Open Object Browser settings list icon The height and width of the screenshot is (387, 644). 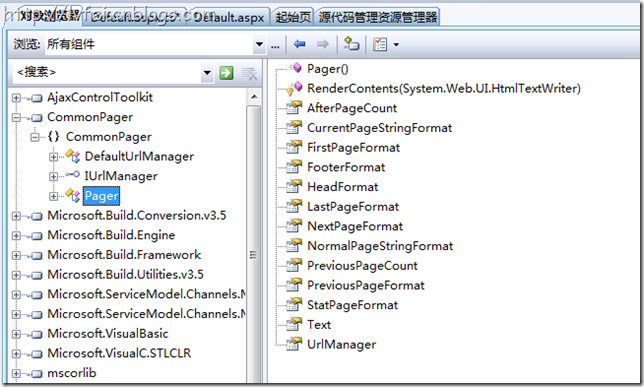(x=380, y=44)
